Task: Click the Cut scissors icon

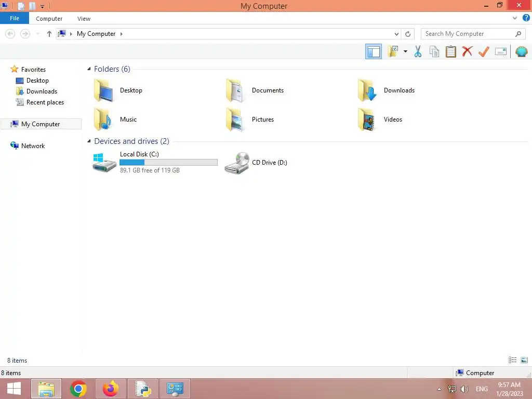Action: [418, 51]
